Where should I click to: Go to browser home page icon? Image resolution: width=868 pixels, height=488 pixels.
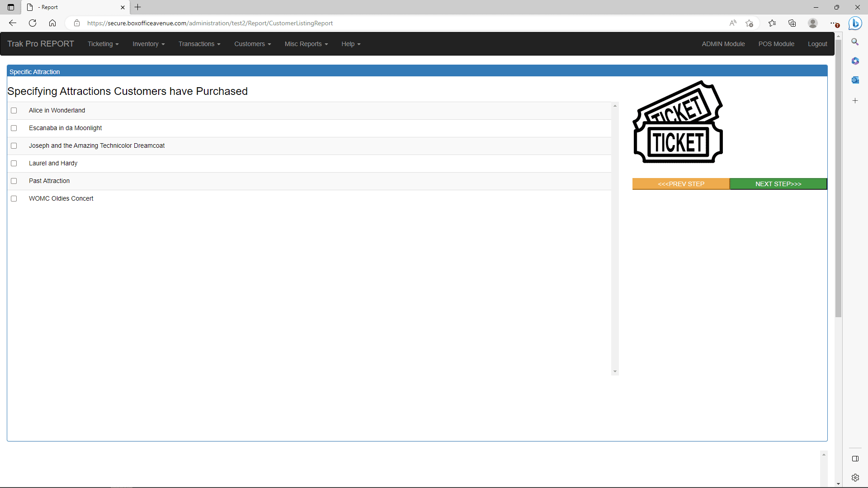52,23
